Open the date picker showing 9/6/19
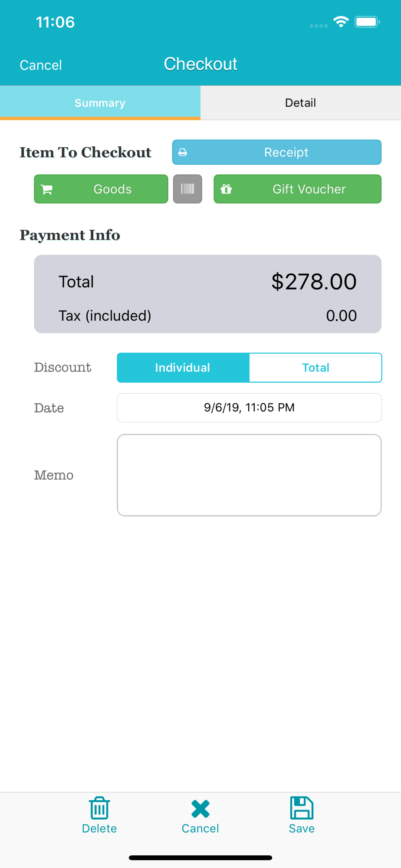 pyautogui.click(x=249, y=408)
